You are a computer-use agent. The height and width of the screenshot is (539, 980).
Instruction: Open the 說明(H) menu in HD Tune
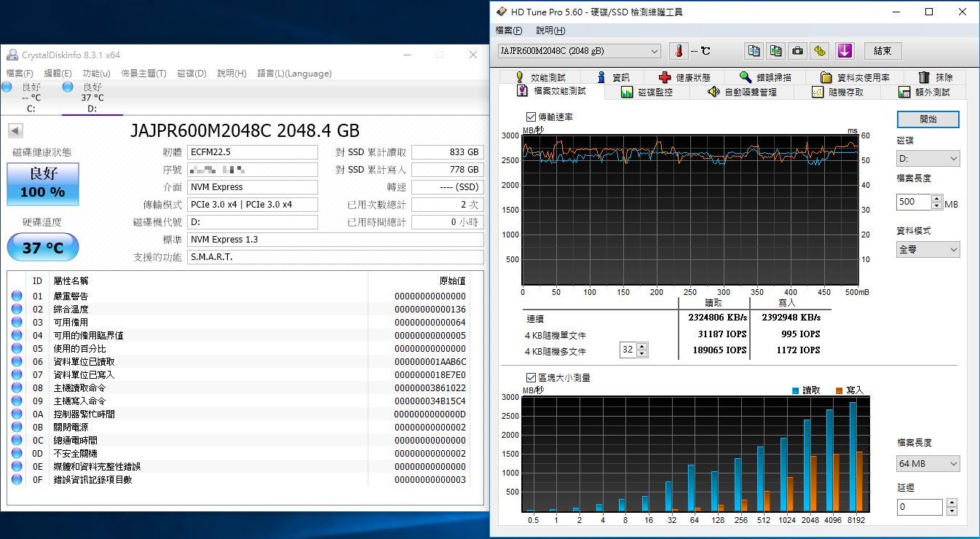550,31
